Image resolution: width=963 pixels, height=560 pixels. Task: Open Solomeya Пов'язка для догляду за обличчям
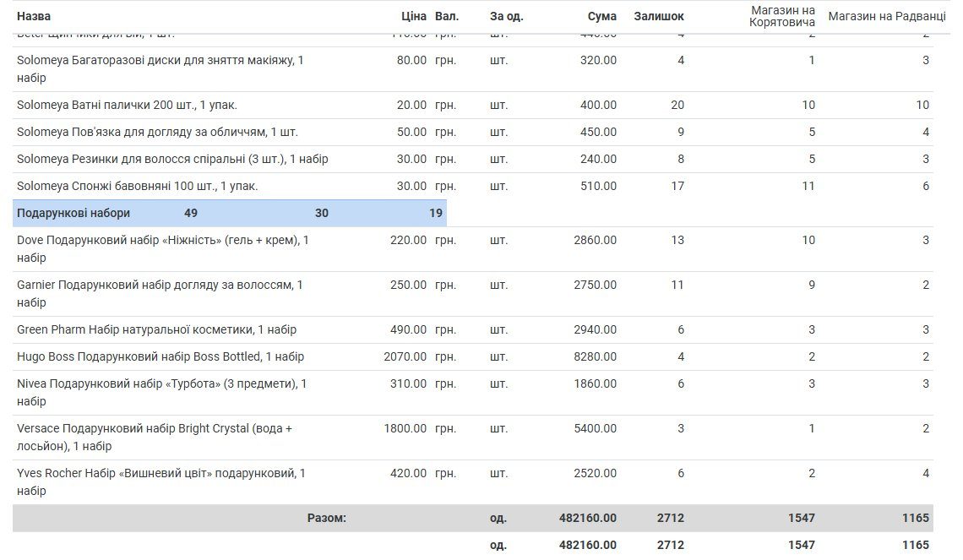pos(473,132)
